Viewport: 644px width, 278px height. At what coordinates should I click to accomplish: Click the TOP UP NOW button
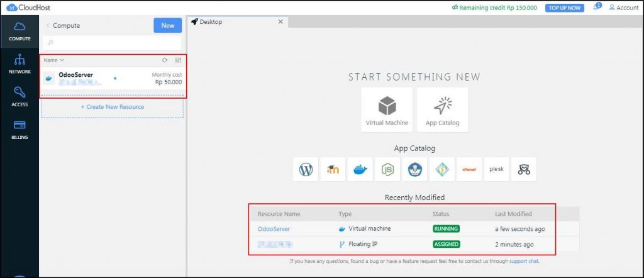pyautogui.click(x=565, y=8)
